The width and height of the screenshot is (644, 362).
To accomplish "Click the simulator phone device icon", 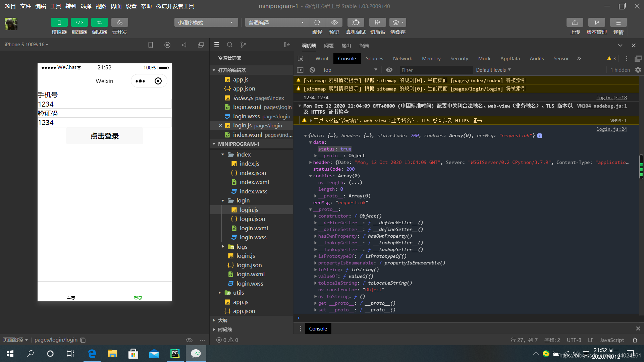I will click(151, 45).
